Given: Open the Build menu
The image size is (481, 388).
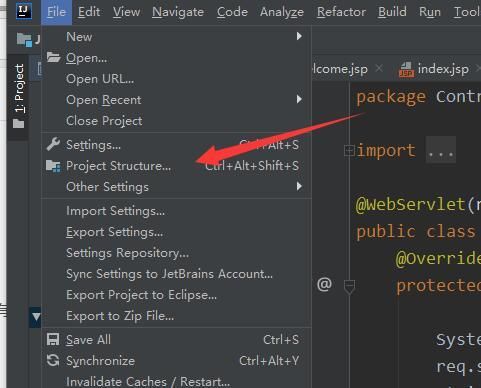Looking at the screenshot, I should (392, 12).
